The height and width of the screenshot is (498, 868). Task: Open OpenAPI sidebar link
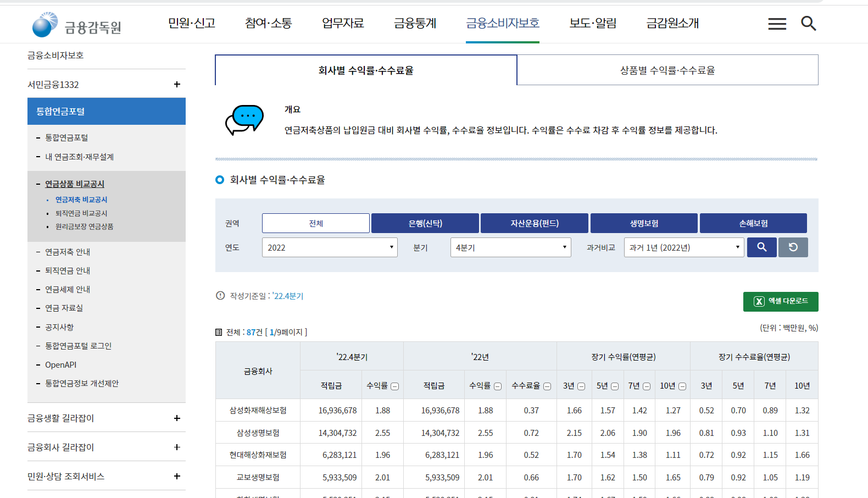[60, 364]
